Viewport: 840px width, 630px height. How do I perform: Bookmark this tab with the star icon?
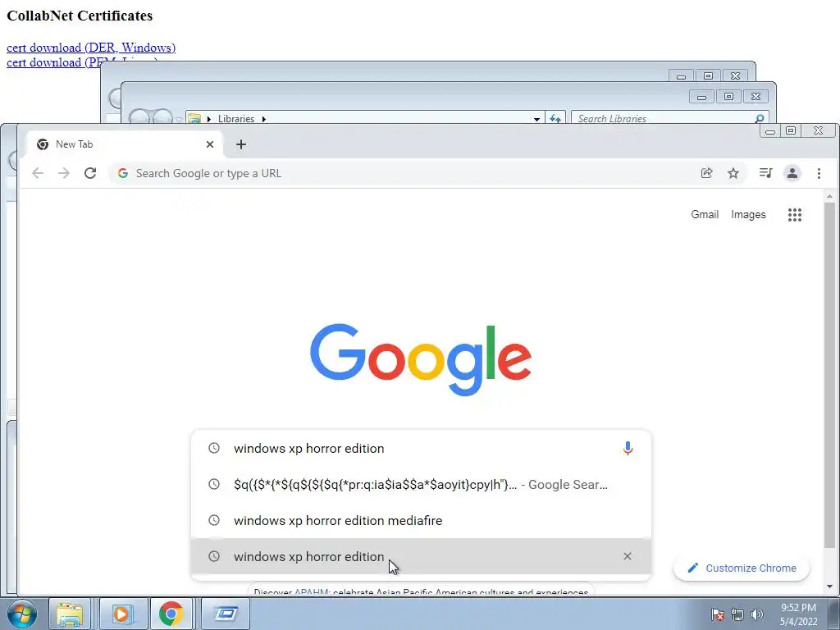[x=733, y=173]
